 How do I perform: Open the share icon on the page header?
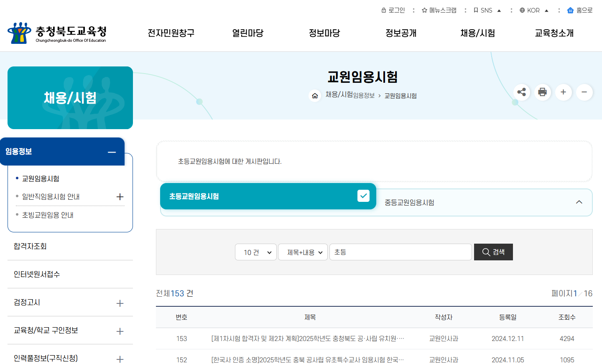coord(522,92)
